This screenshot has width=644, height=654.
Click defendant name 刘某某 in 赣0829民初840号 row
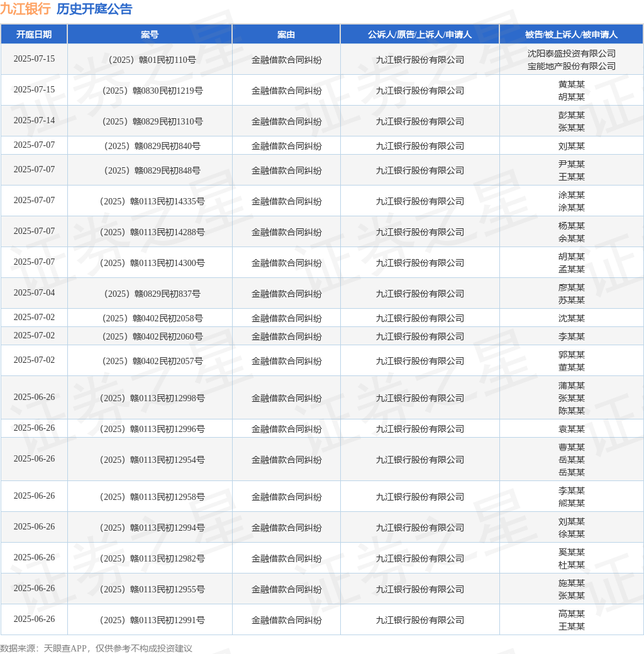click(x=572, y=146)
